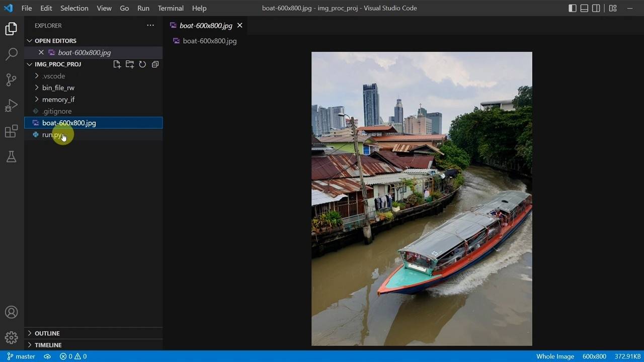This screenshot has height=362, width=644.
Task: Expand the OUTLINE section
Action: pos(94,333)
